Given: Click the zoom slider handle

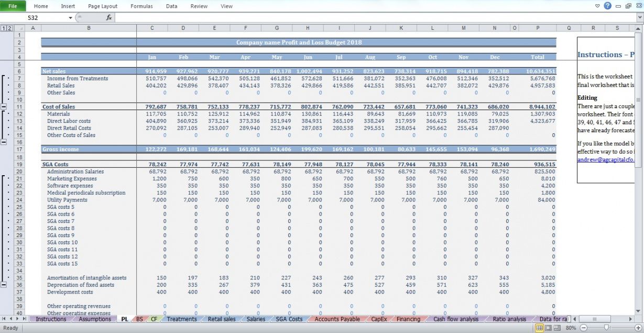Looking at the screenshot, I should pos(606,328).
